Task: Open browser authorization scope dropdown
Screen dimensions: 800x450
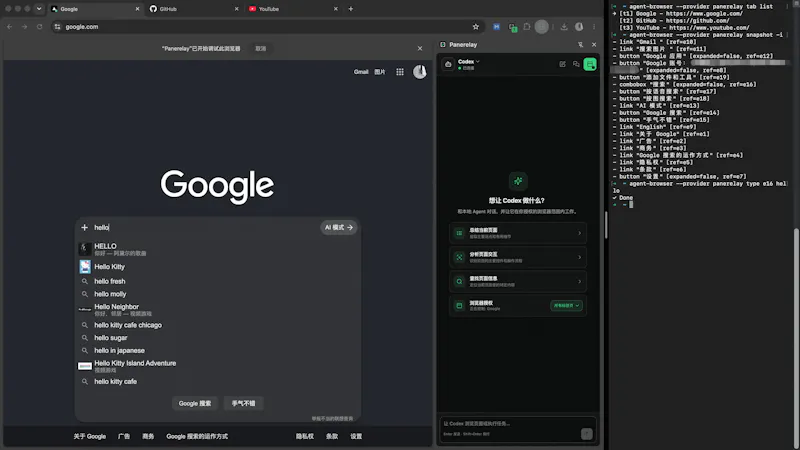Action: pyautogui.click(x=566, y=306)
